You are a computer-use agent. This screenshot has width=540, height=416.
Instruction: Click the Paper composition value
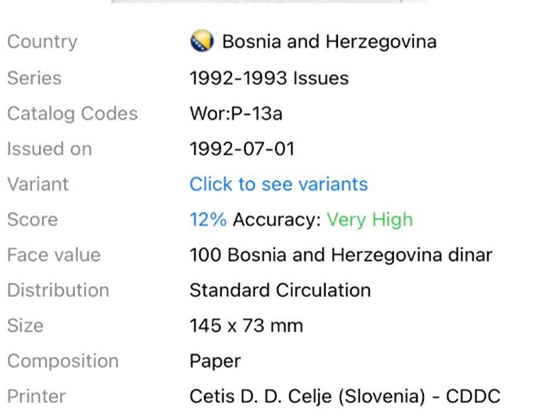pos(215,362)
